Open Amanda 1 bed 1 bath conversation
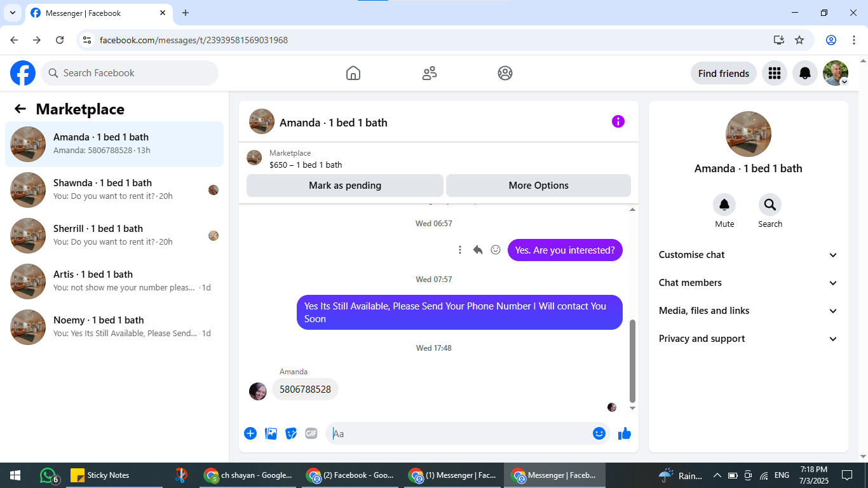868x488 pixels. click(x=114, y=144)
